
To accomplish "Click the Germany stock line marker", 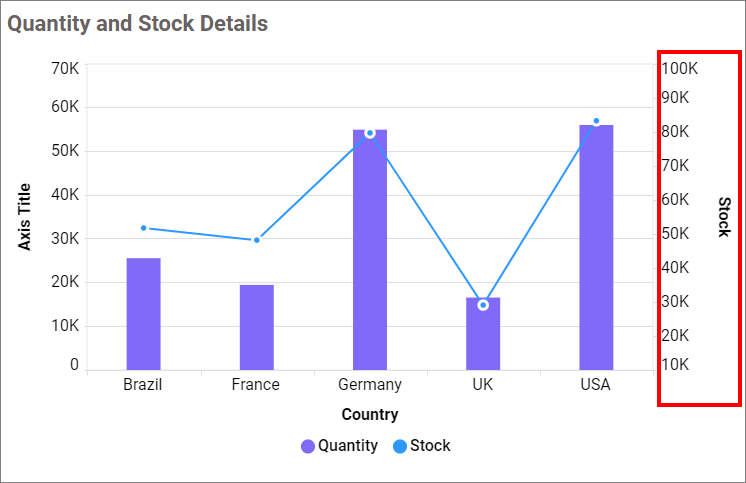I will [370, 133].
